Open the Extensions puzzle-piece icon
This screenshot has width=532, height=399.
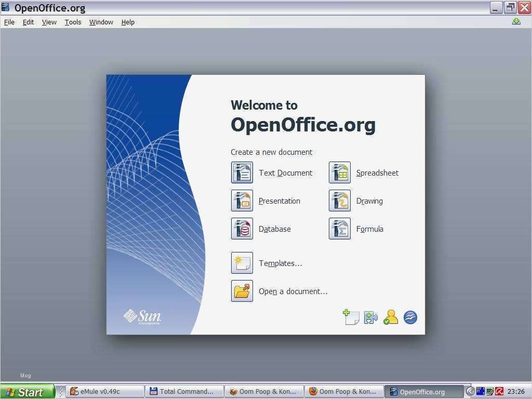371,317
